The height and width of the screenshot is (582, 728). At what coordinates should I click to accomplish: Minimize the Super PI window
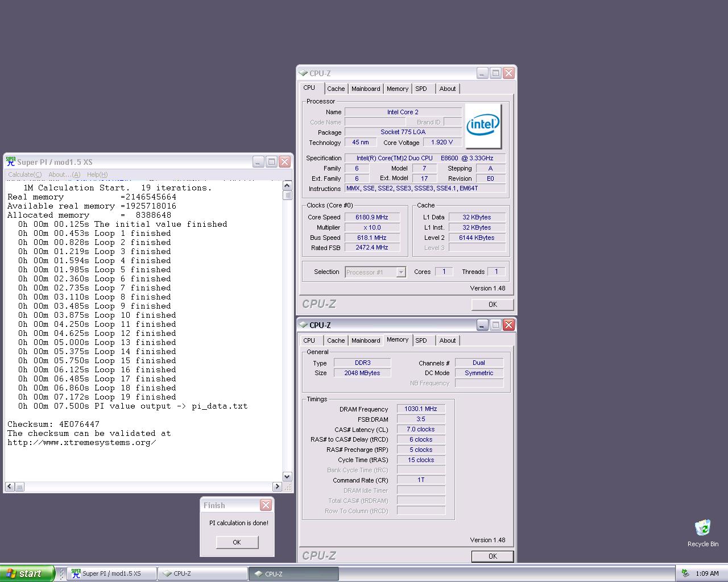(258, 162)
